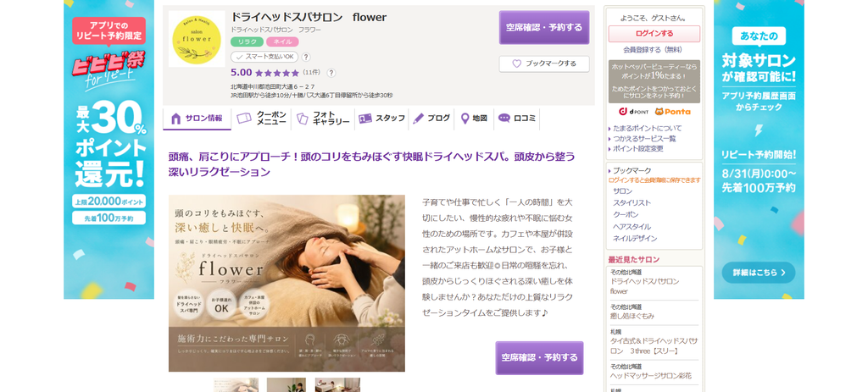The image size is (868, 392).
Task: Click the hot pepper beauty points promo box
Action: point(654,81)
